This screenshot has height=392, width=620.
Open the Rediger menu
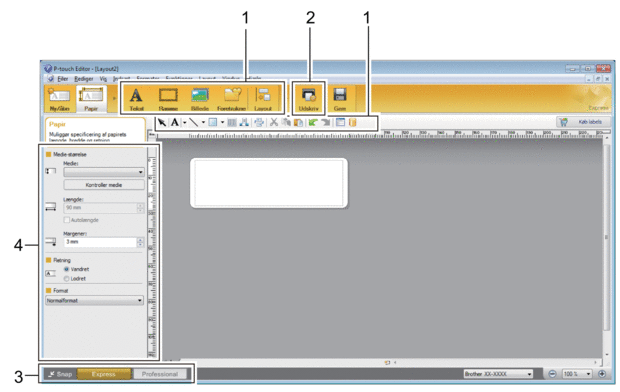pos(83,79)
